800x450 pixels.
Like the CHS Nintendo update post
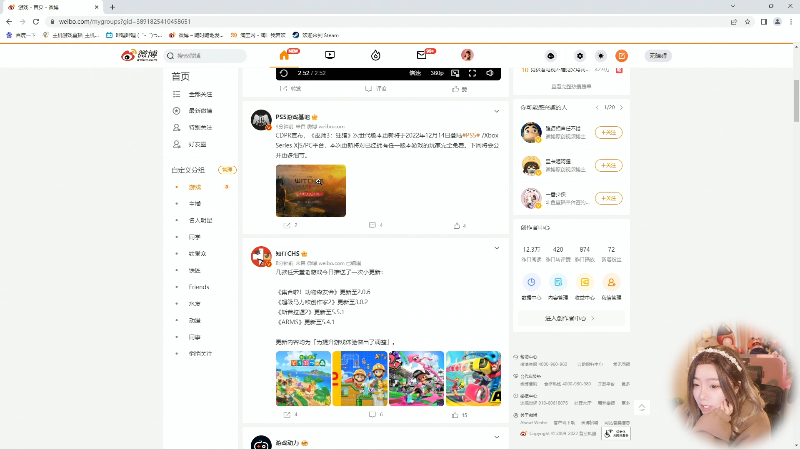pos(460,415)
